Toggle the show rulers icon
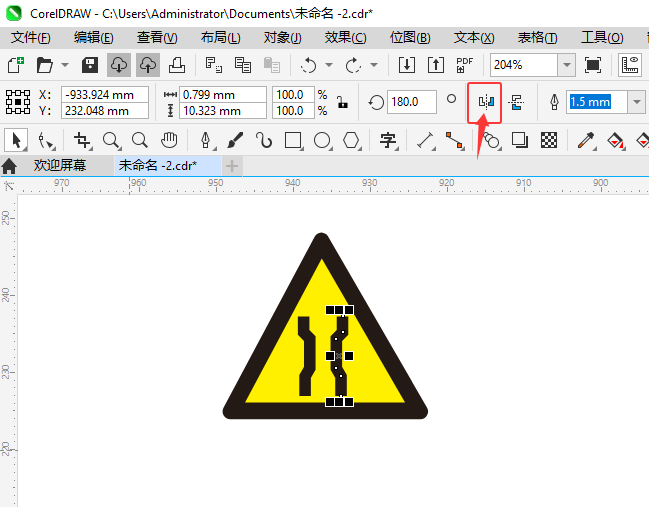This screenshot has height=507, width=649. 630,65
